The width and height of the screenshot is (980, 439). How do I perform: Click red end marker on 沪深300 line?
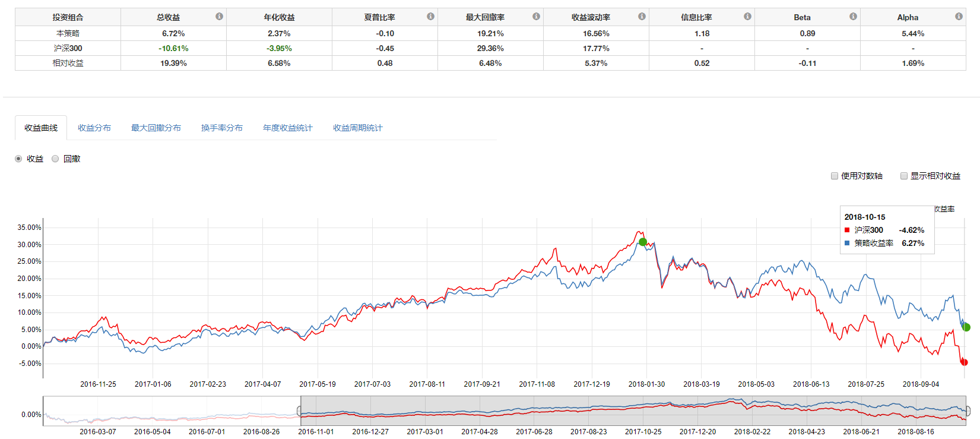pyautogui.click(x=965, y=362)
